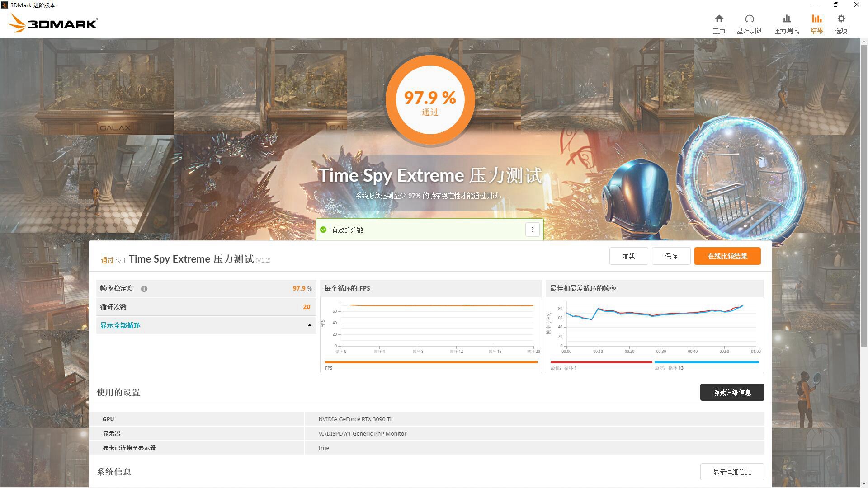Click the orange FPS bar under the loop chart
The height and width of the screenshot is (488, 868).
pyautogui.click(x=429, y=361)
